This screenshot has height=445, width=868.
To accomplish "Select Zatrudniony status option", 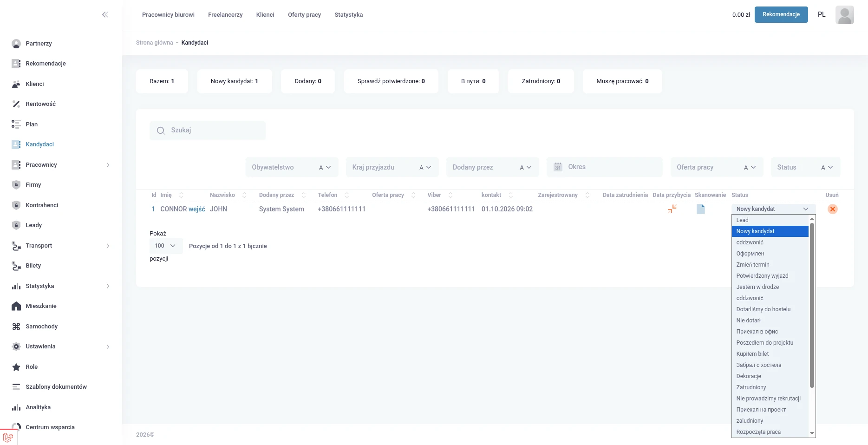I will click(770, 387).
